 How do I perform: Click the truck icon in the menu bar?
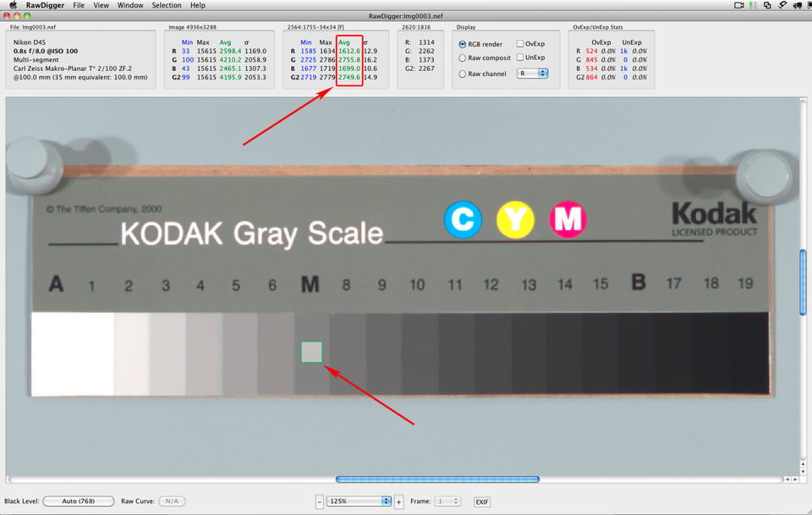coord(798,5)
